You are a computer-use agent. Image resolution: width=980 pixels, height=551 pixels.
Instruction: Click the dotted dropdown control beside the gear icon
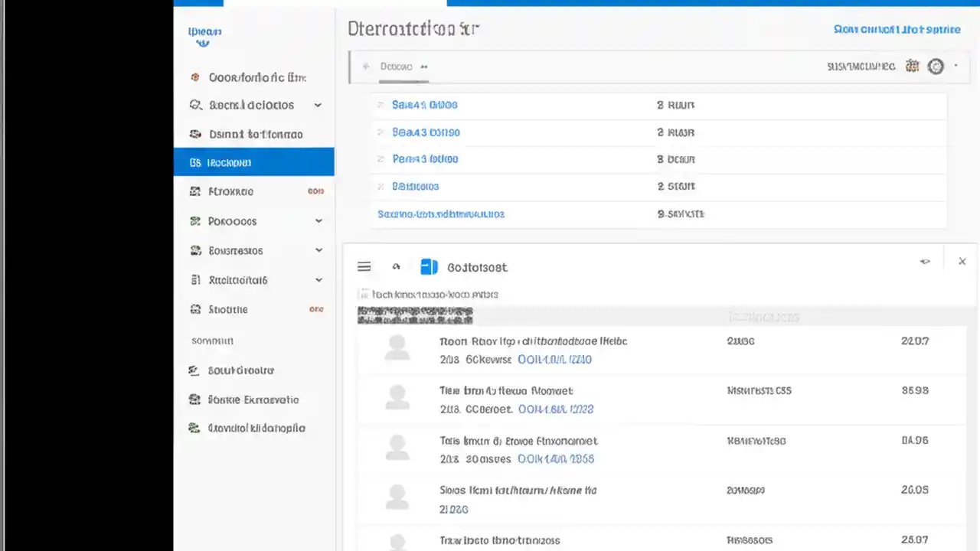pyautogui.click(x=955, y=66)
